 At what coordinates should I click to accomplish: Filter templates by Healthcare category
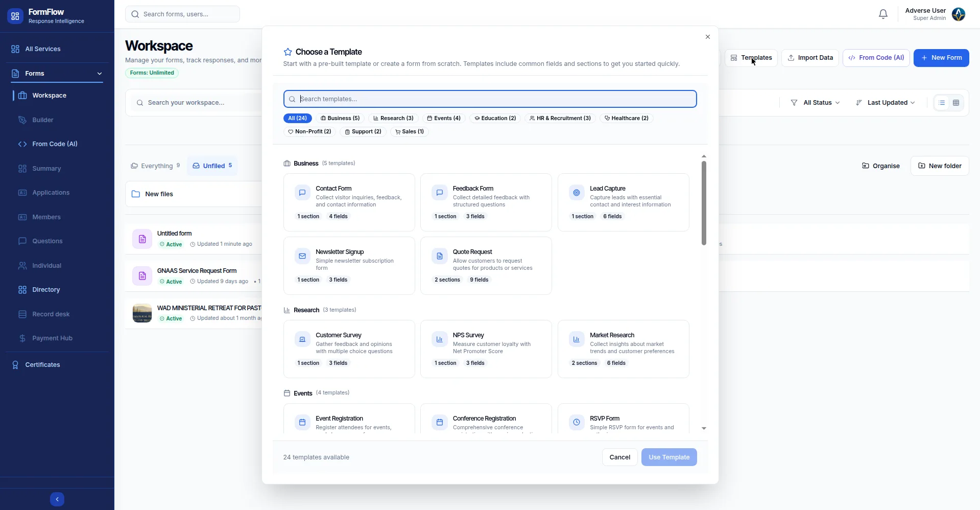tap(626, 118)
